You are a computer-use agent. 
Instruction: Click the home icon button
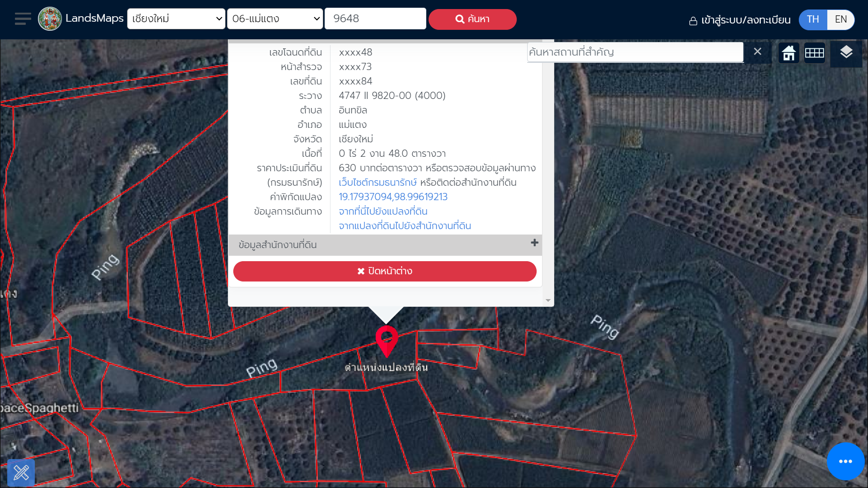tap(789, 53)
